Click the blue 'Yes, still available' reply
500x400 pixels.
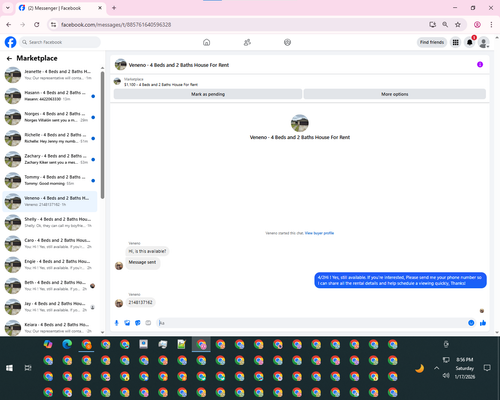400,280
